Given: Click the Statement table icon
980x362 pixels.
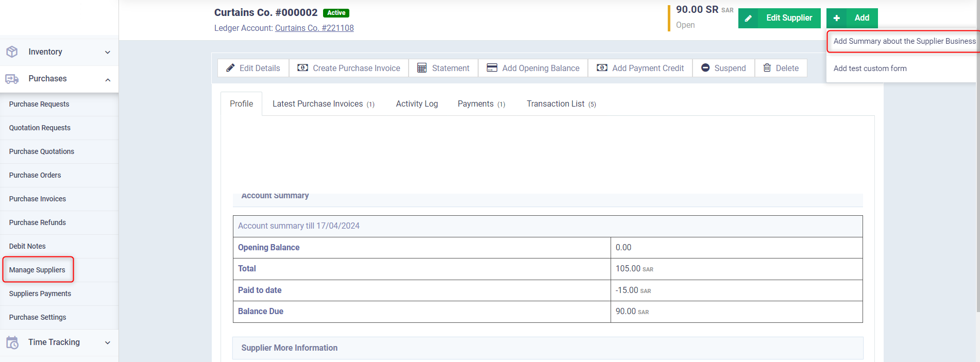Looking at the screenshot, I should point(422,68).
